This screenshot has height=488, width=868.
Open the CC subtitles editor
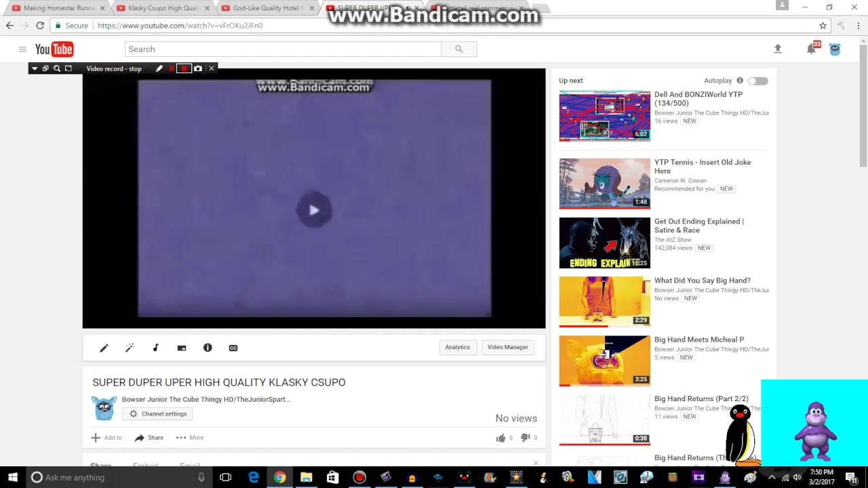(x=233, y=348)
